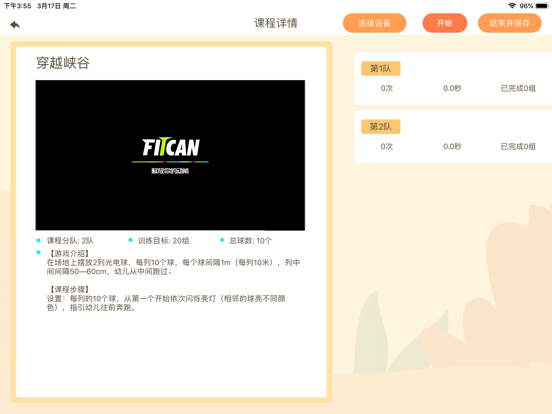The height and width of the screenshot is (414, 552).
Task: Click the 【游戏介绍】 heading
Action: pyautogui.click(x=68, y=253)
